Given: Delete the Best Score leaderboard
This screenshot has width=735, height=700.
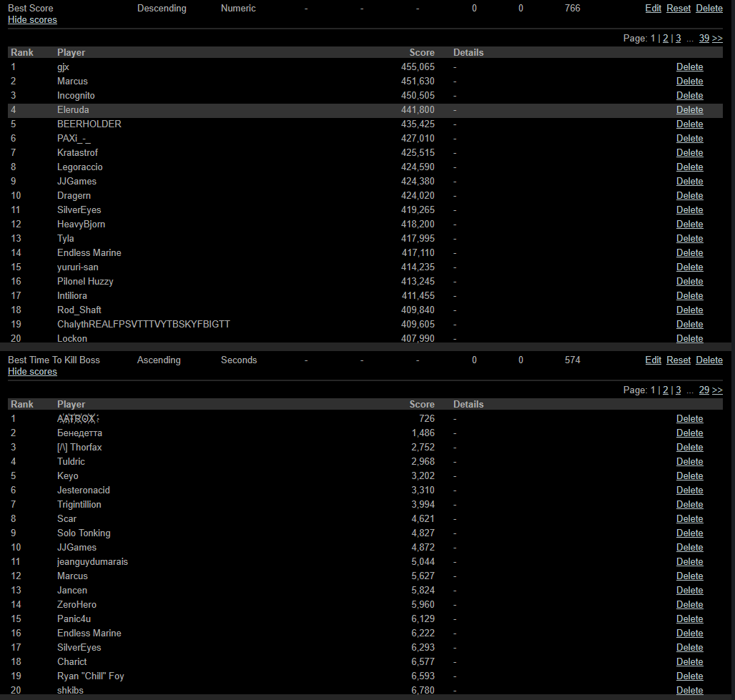Looking at the screenshot, I should click(709, 9).
